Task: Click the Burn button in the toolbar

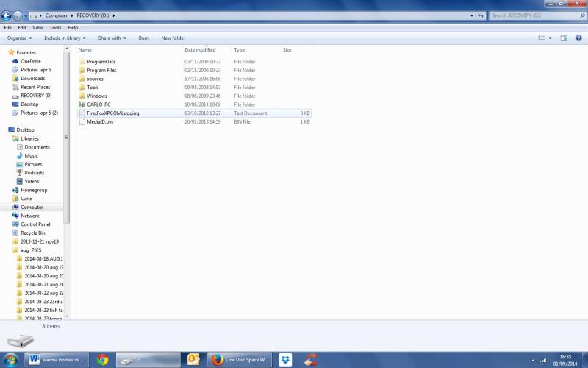Action: point(143,38)
